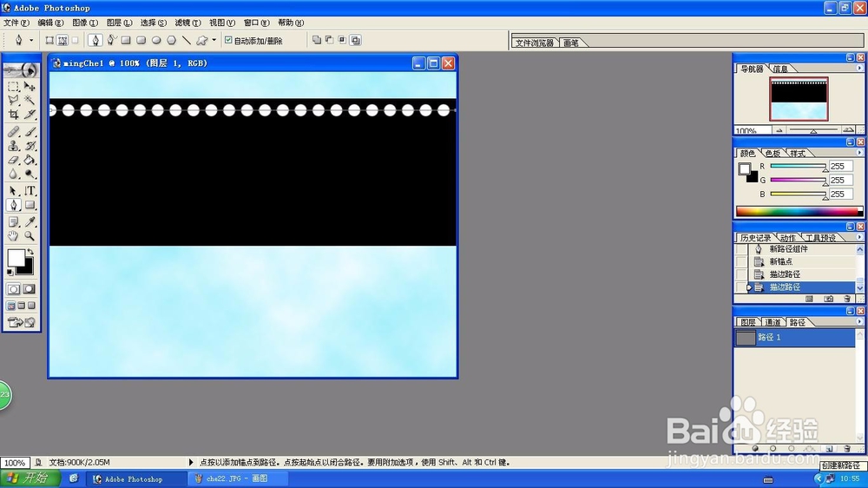Toggle the auto add/delete checkbox
Viewport: 868px width, 488px height.
[228, 40]
